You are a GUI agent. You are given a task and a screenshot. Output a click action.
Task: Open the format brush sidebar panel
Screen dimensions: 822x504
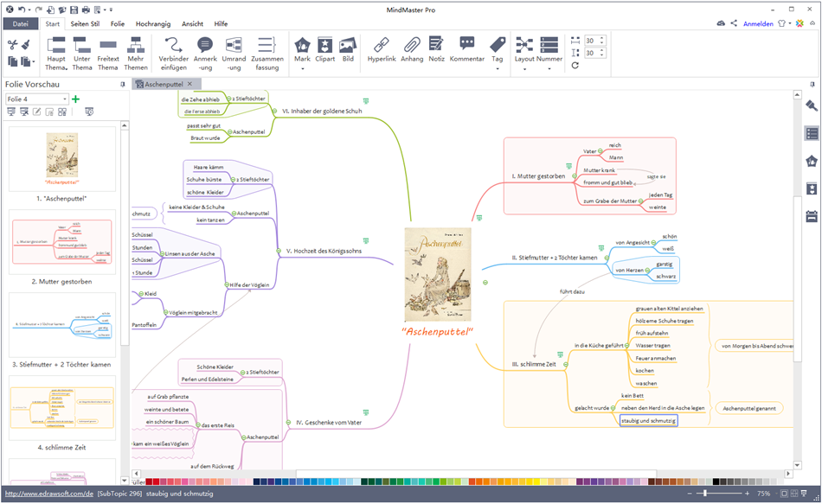[812, 105]
